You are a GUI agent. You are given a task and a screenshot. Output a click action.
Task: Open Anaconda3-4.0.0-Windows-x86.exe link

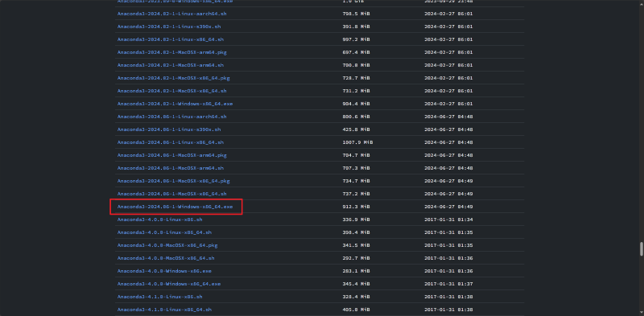point(164,271)
